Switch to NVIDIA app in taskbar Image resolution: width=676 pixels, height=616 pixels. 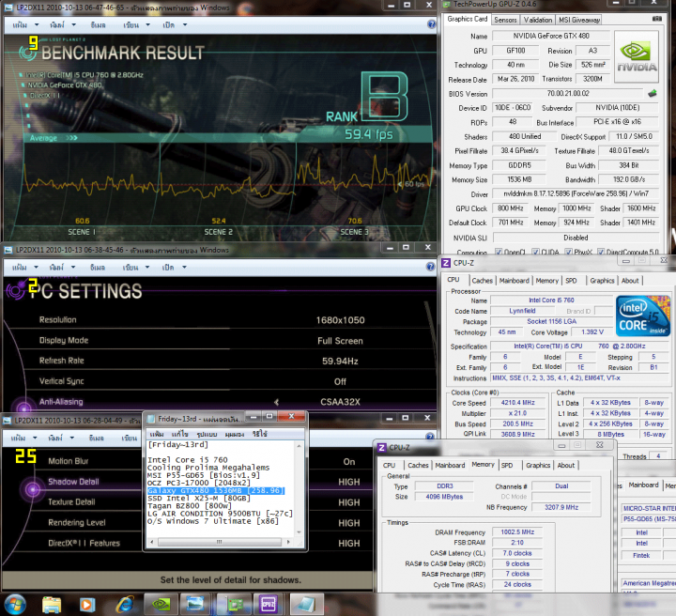(161, 604)
